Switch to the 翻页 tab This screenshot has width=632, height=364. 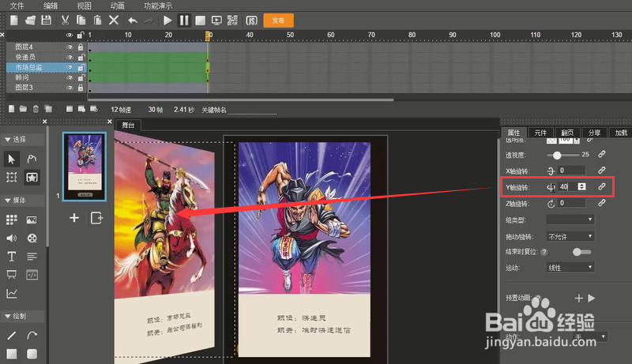[567, 133]
